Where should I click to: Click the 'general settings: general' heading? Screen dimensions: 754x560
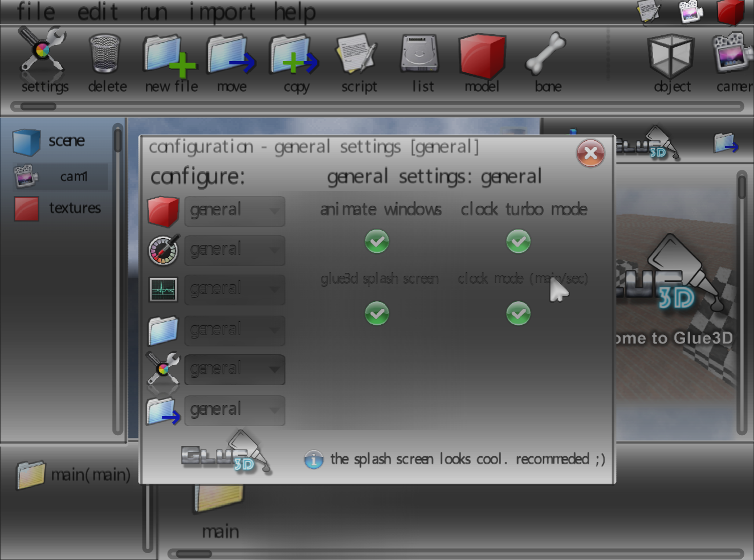coord(434,177)
